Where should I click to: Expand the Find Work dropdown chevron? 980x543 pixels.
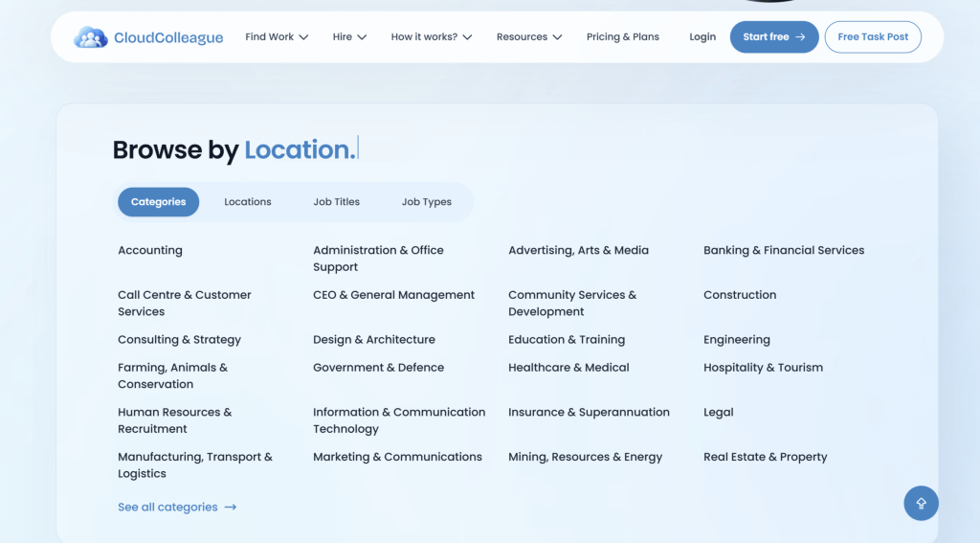click(303, 37)
